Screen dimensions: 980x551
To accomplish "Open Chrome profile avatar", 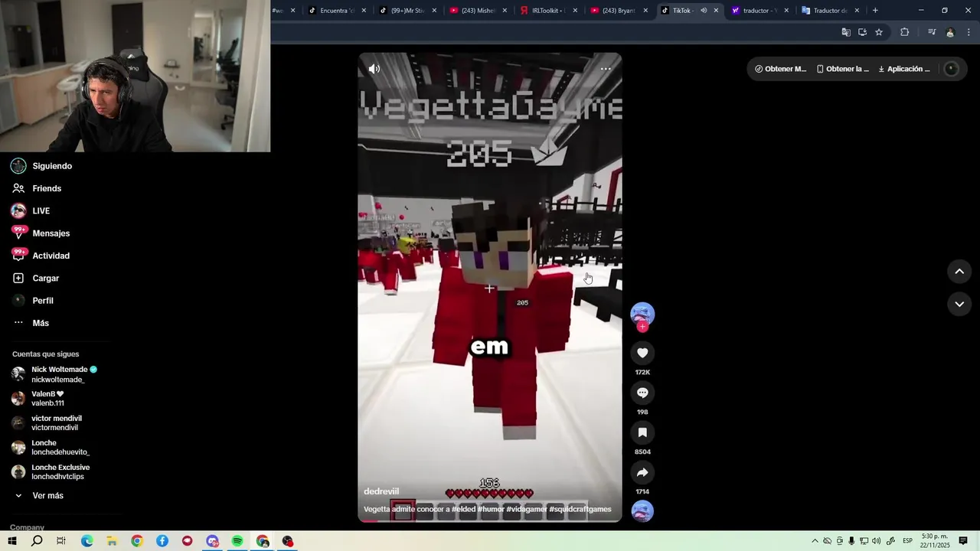I will point(950,32).
